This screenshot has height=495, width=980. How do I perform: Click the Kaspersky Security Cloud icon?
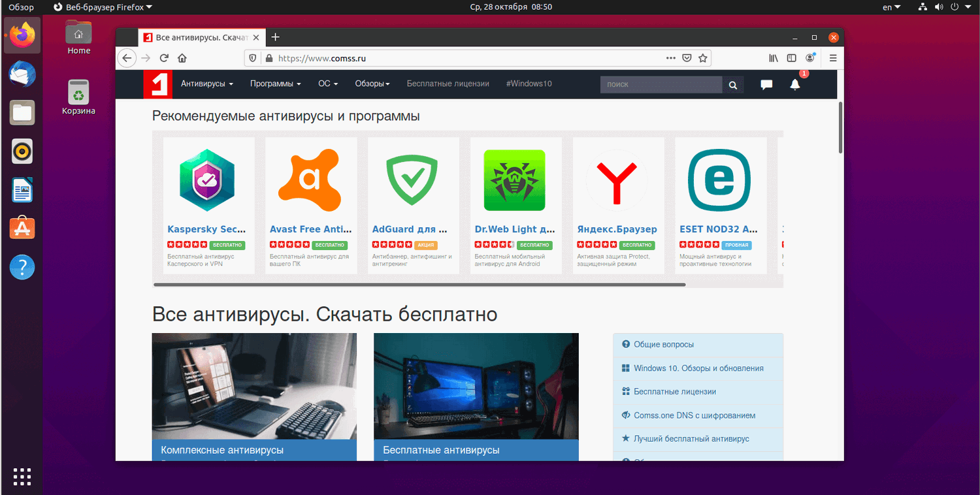pyautogui.click(x=207, y=180)
